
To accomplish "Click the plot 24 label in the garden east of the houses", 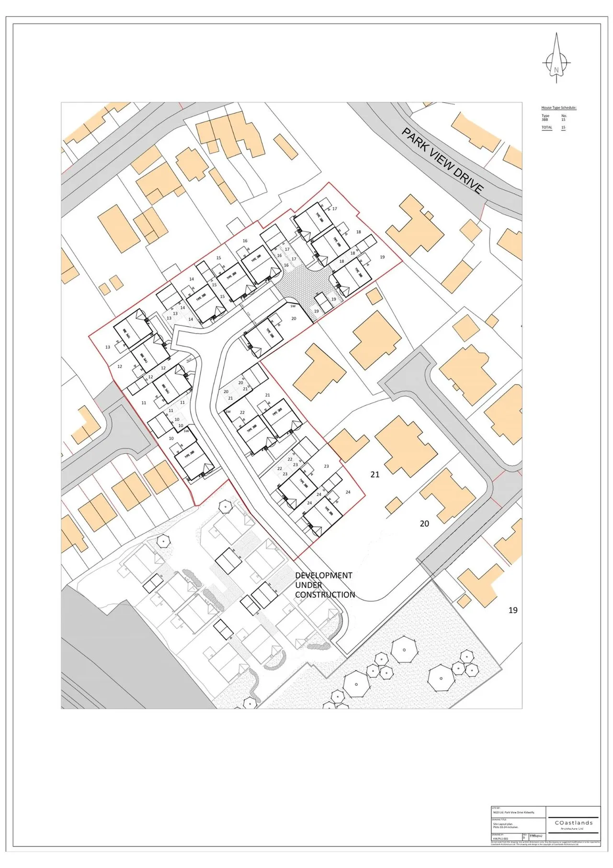I will 348,492.
